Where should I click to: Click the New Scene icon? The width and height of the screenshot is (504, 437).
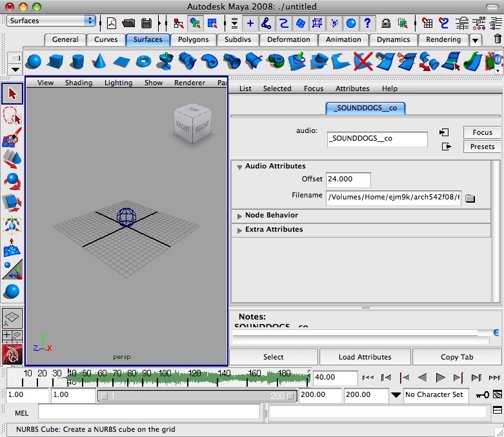coord(112,23)
